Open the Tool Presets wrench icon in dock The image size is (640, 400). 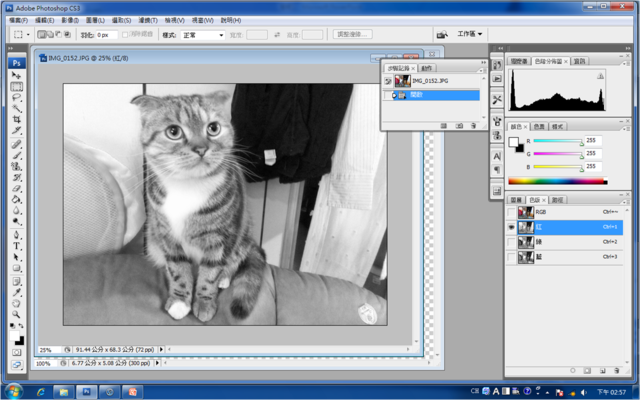pyautogui.click(x=497, y=99)
